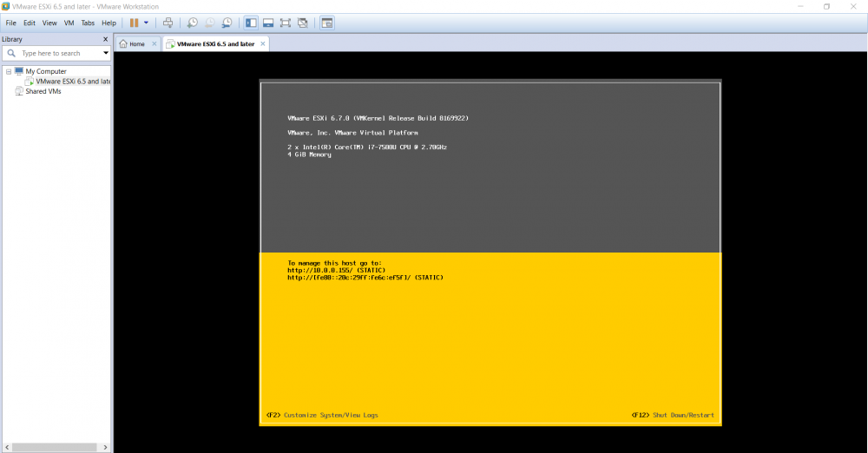Click the My Computer monitor icon
Viewport: 868px width, 453px height.
[x=19, y=71]
